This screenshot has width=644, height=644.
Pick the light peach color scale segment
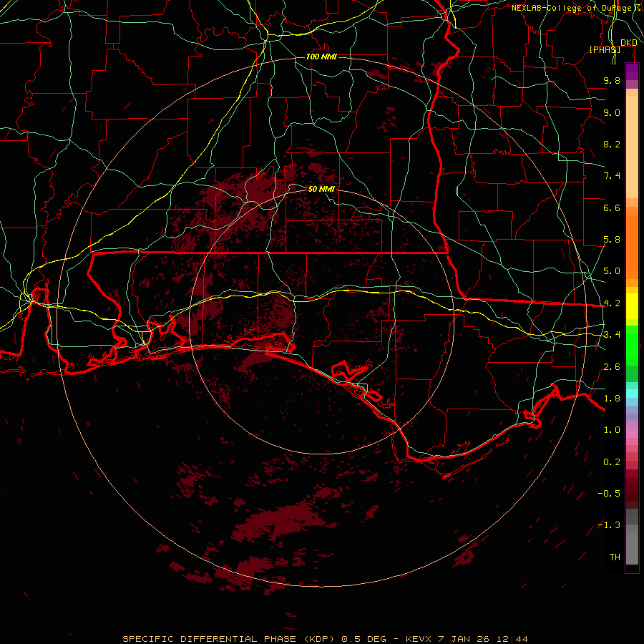[x=632, y=147]
